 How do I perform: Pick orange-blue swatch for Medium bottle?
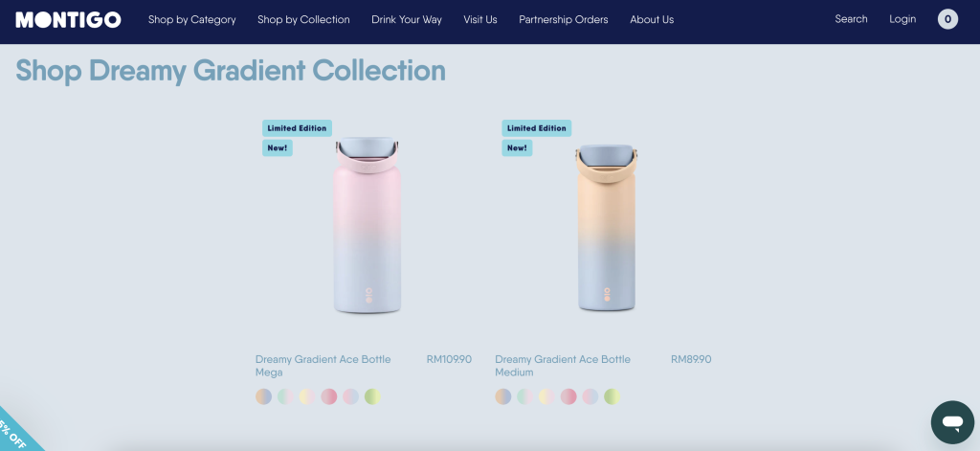pos(503,396)
